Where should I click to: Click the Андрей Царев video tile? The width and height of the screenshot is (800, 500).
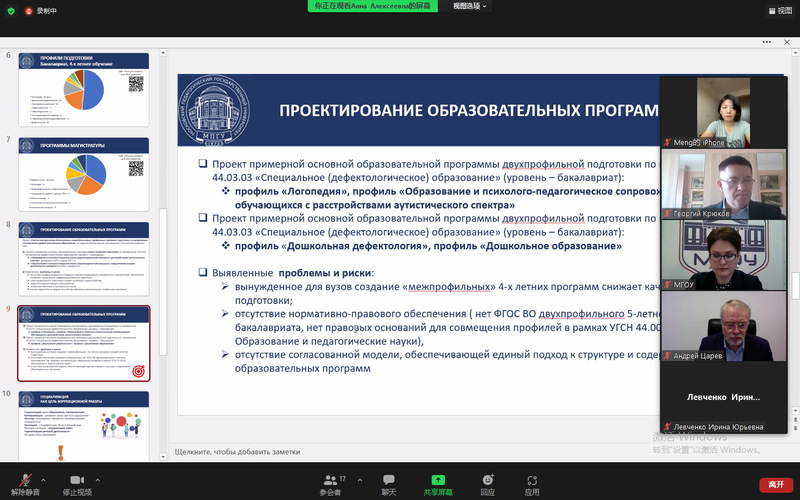pyautogui.click(x=723, y=326)
